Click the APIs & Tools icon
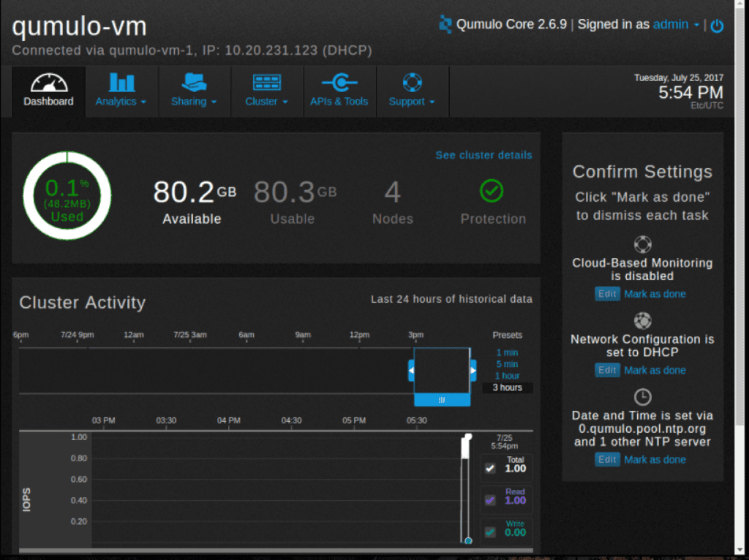The width and height of the screenshot is (749, 560). point(339,82)
